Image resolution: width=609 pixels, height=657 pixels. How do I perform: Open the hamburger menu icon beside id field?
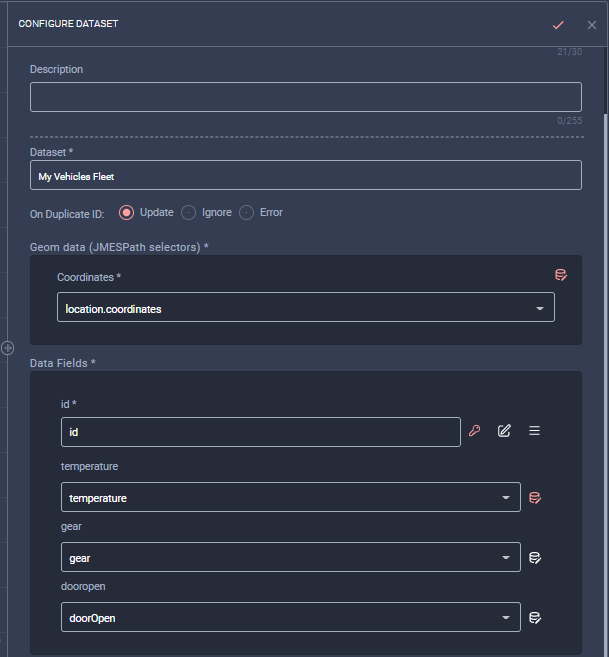click(534, 431)
